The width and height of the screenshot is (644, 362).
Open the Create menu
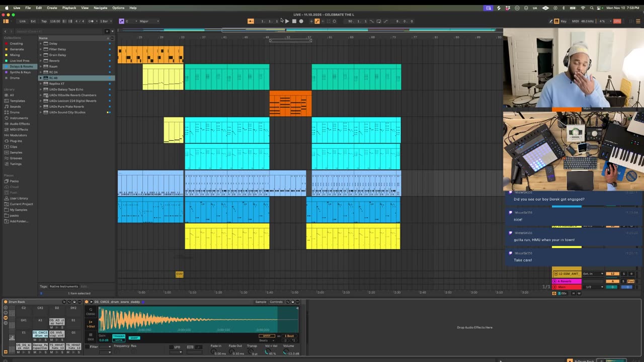coord(52,8)
